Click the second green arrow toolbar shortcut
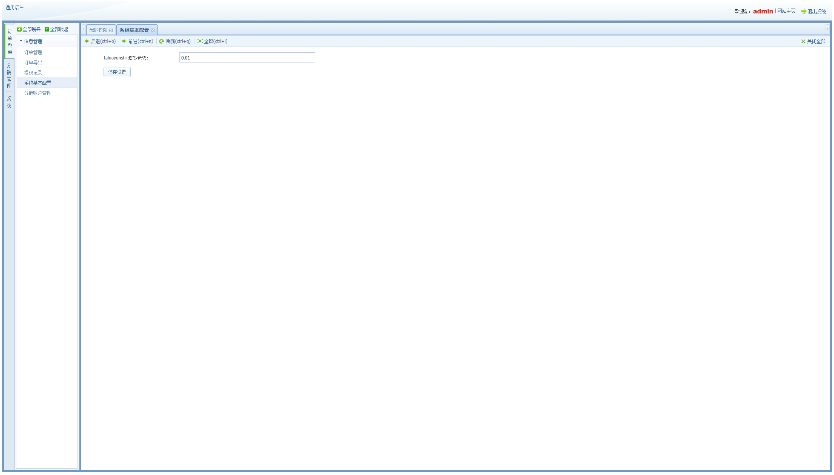The width and height of the screenshot is (834, 475). coord(124,41)
